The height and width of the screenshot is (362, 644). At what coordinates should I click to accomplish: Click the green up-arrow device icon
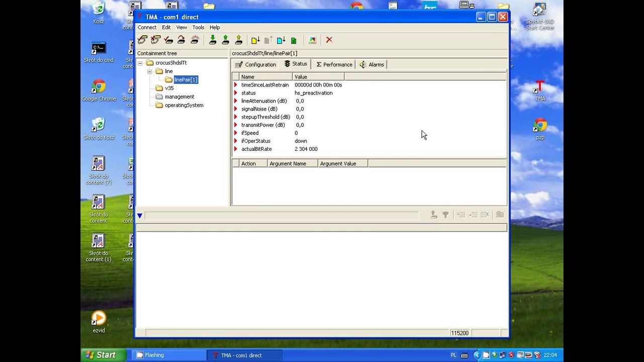(x=225, y=40)
